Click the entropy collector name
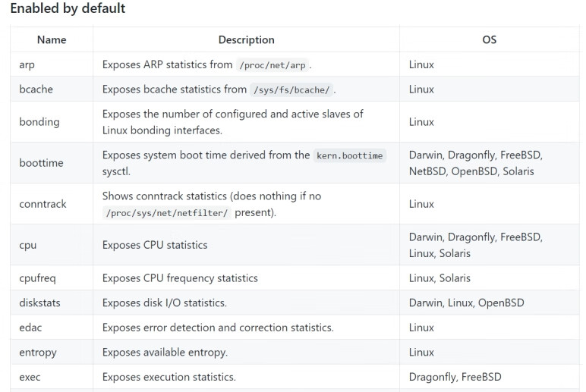The image size is (586, 392). [37, 353]
